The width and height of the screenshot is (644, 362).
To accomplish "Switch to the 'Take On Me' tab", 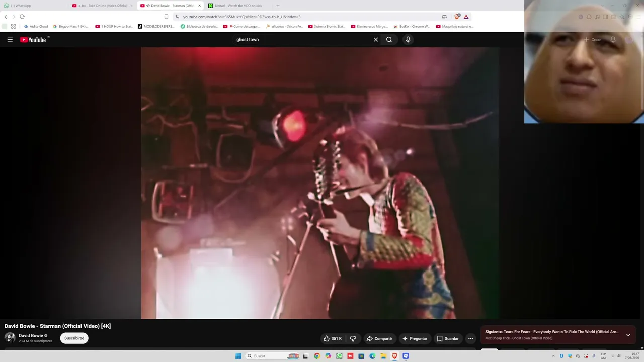I will coord(102,6).
